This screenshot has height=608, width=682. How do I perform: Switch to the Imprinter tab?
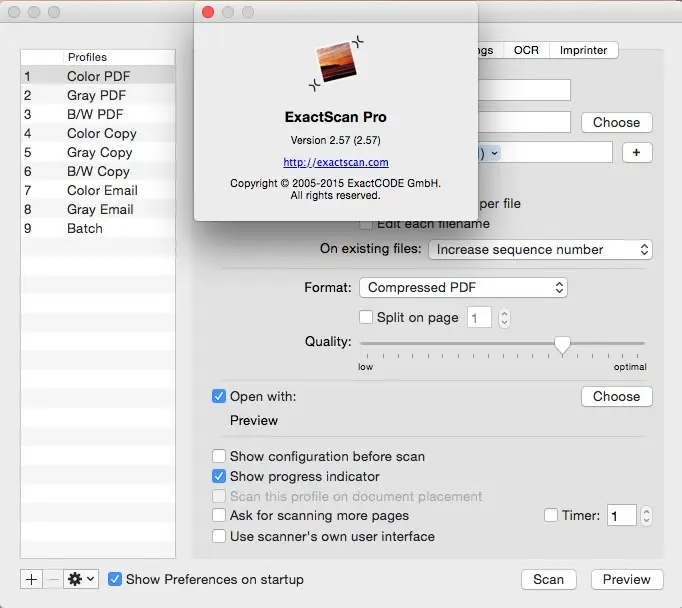(x=583, y=50)
